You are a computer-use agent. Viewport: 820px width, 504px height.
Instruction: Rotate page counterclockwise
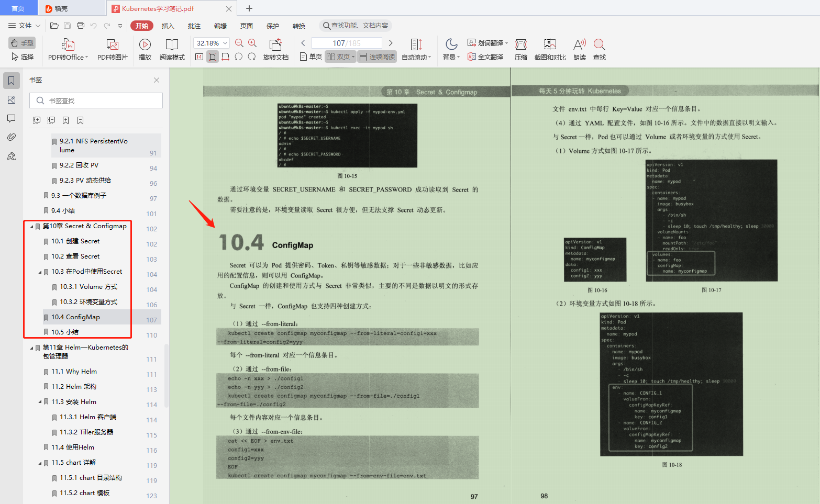tap(239, 57)
